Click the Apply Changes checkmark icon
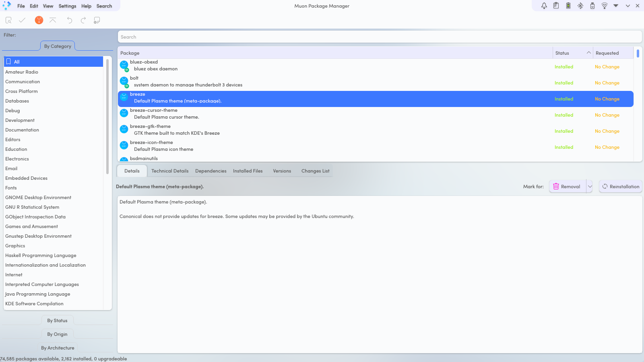The width and height of the screenshot is (644, 362). point(22,20)
